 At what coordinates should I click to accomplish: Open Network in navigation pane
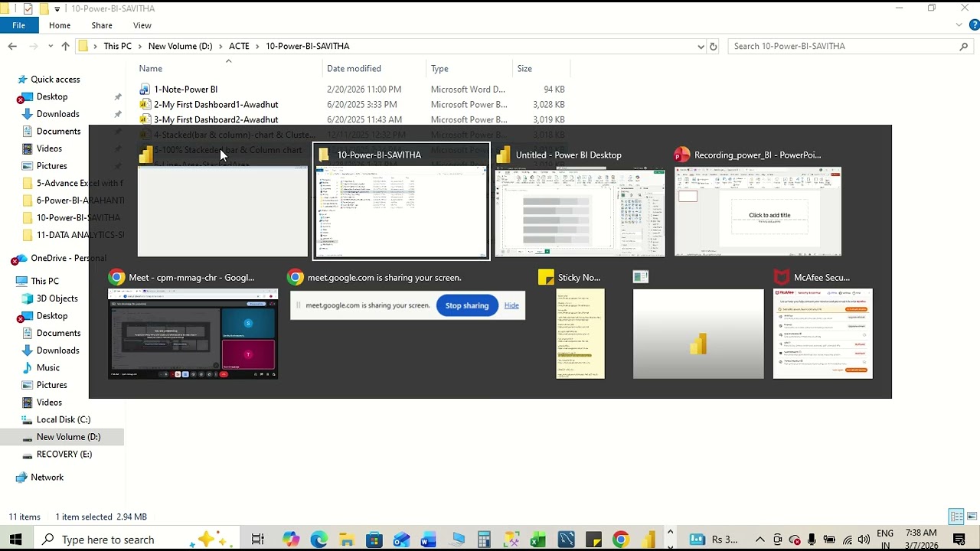coord(47,478)
